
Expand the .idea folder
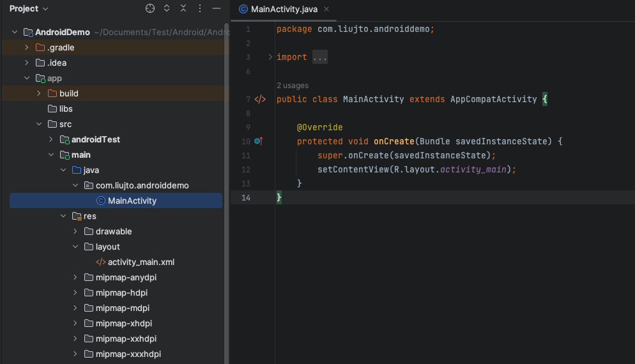click(27, 63)
